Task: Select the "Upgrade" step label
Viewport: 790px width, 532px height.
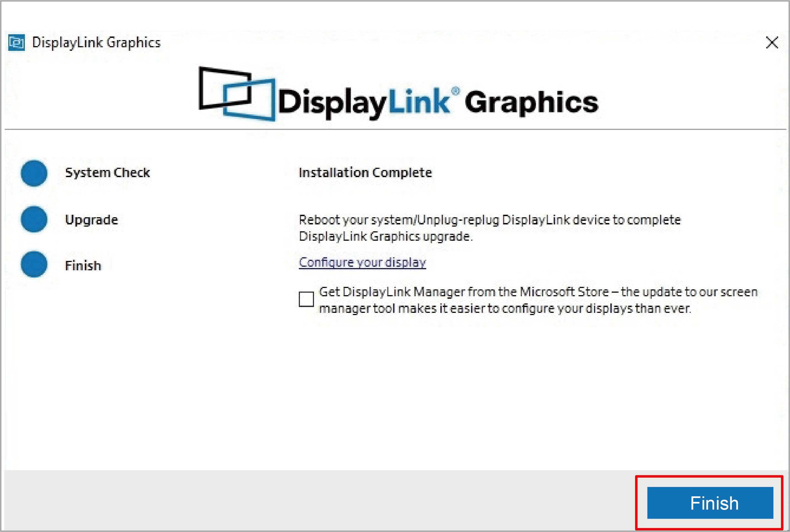Action: tap(91, 220)
